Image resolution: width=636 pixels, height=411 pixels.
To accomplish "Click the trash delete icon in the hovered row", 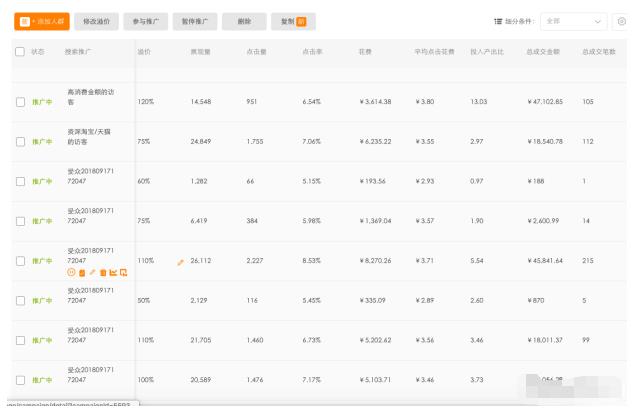I will 102,272.
